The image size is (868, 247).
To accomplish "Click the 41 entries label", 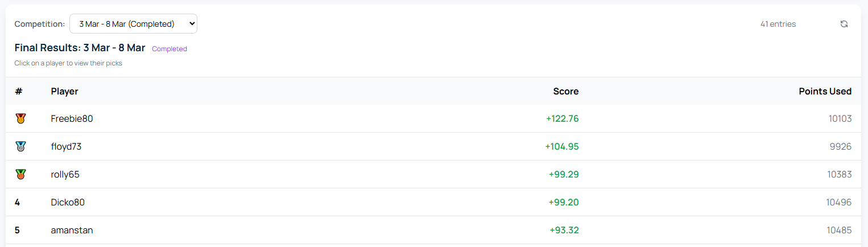I will coord(778,24).
